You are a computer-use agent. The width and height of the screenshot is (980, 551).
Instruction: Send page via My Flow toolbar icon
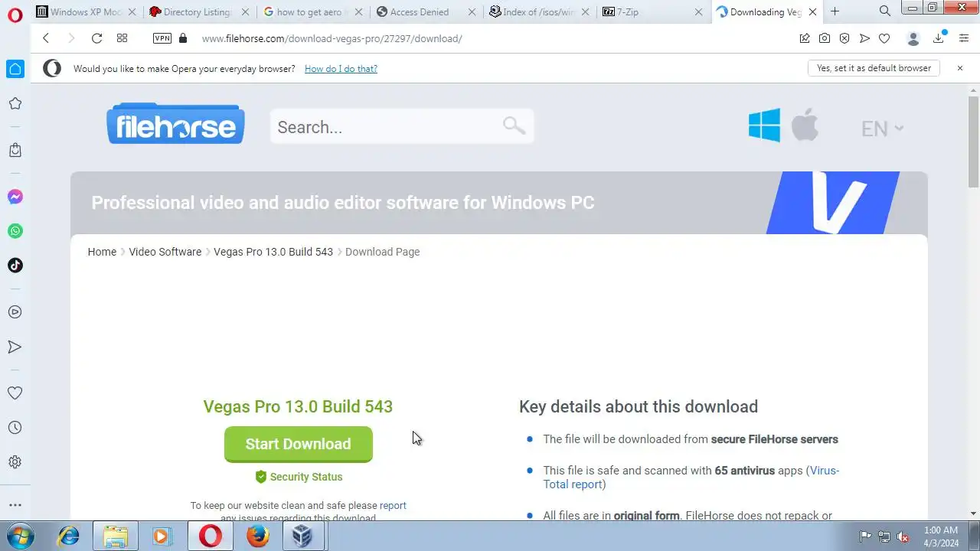(864, 38)
